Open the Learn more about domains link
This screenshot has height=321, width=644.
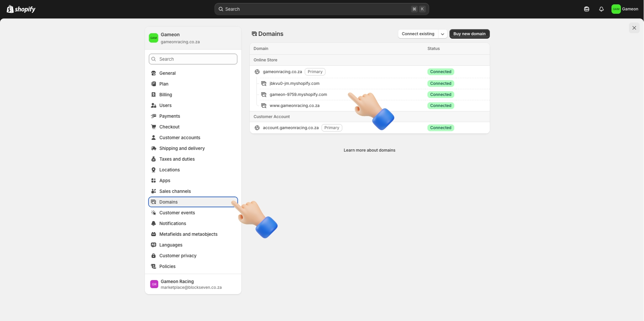pyautogui.click(x=369, y=150)
